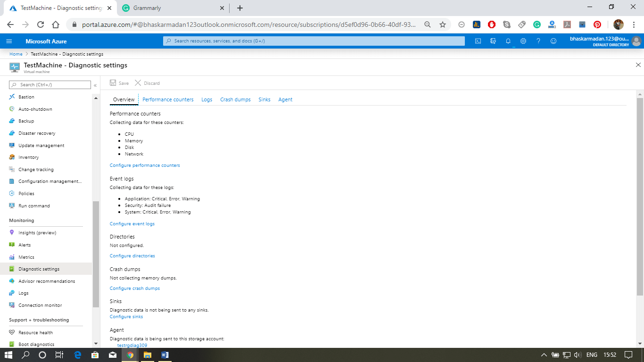Click the Auto-shutdown sidebar icon
Image resolution: width=644 pixels, height=362 pixels.
click(x=12, y=109)
